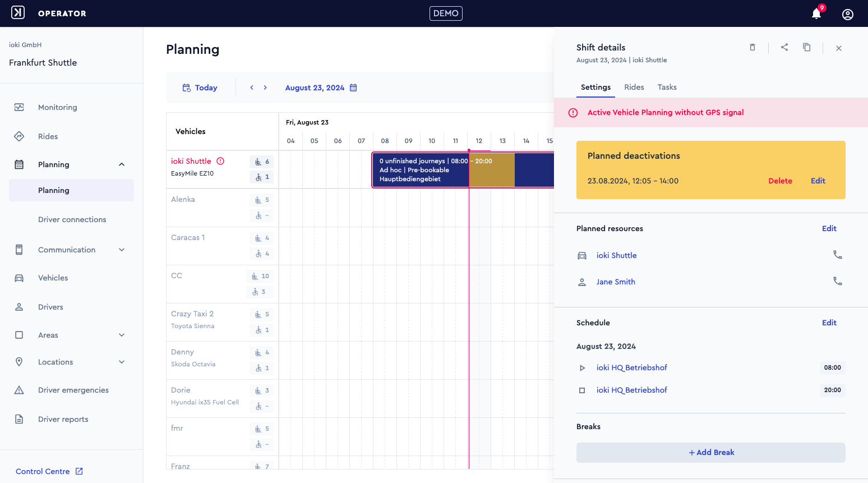Jump to Today in planning
Image resolution: width=868 pixels, height=483 pixels.
pos(200,88)
